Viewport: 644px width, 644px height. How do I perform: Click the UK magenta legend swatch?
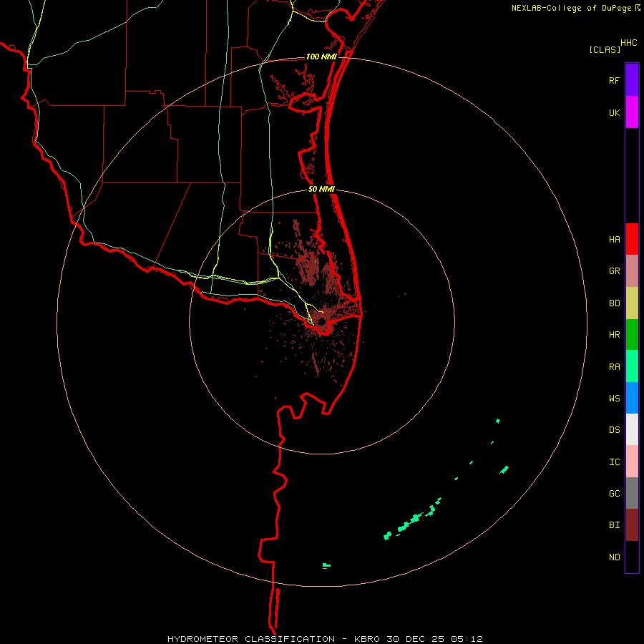point(632,112)
